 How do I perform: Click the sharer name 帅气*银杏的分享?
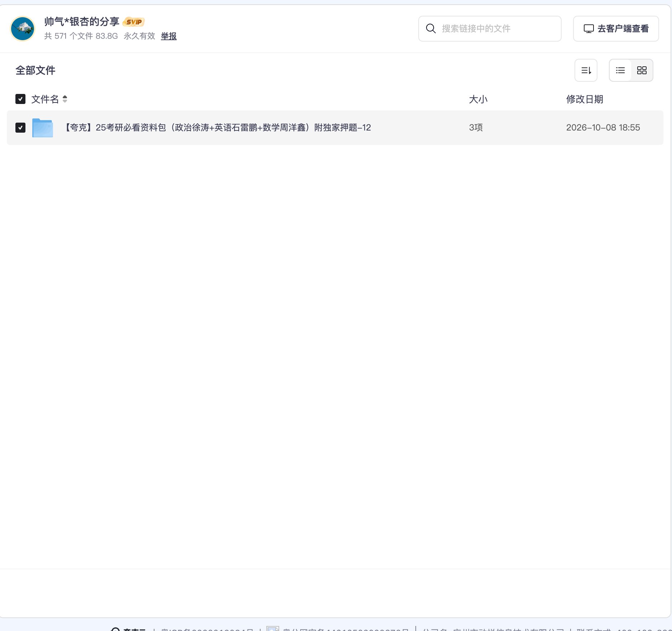tap(82, 22)
